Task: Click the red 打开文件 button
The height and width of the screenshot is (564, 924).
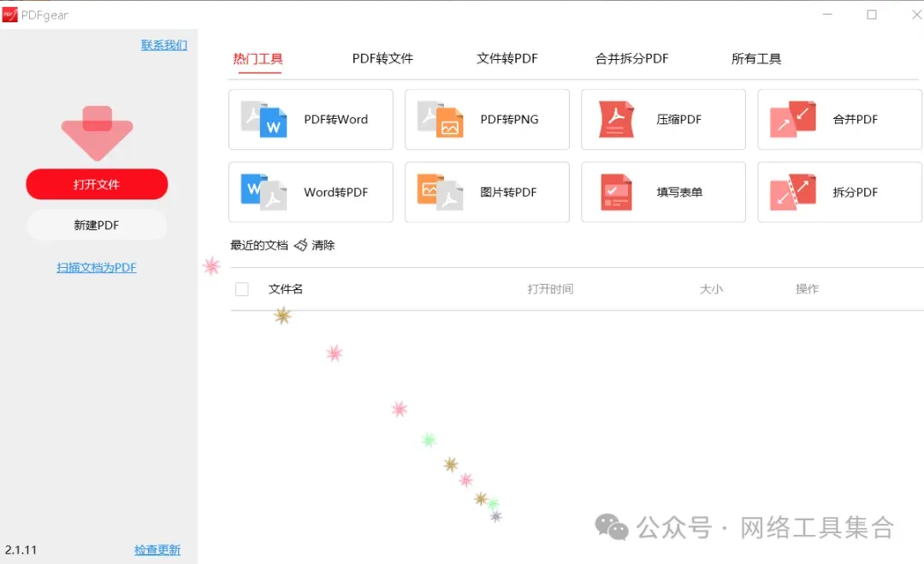Action: click(x=97, y=185)
